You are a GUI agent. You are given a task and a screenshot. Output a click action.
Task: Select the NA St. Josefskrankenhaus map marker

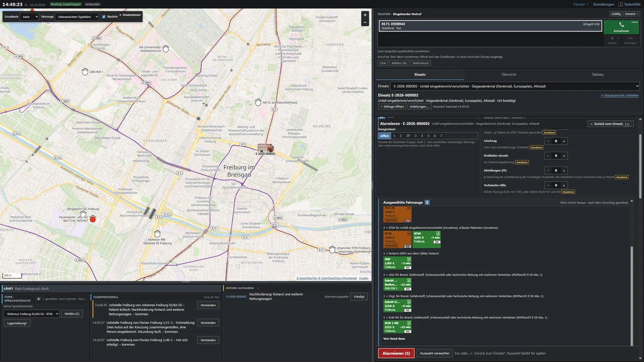point(259,102)
